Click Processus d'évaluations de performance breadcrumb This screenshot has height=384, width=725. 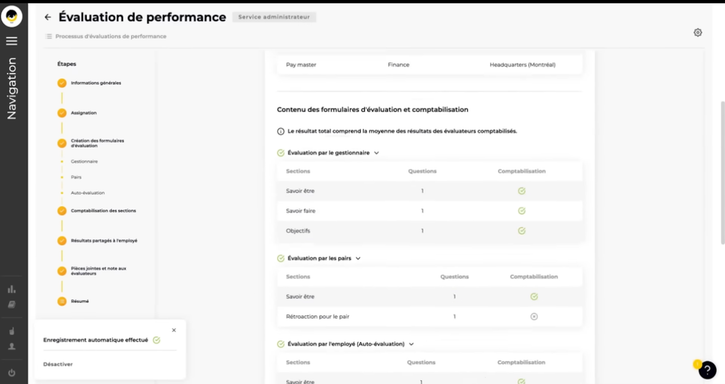pyautogui.click(x=111, y=36)
